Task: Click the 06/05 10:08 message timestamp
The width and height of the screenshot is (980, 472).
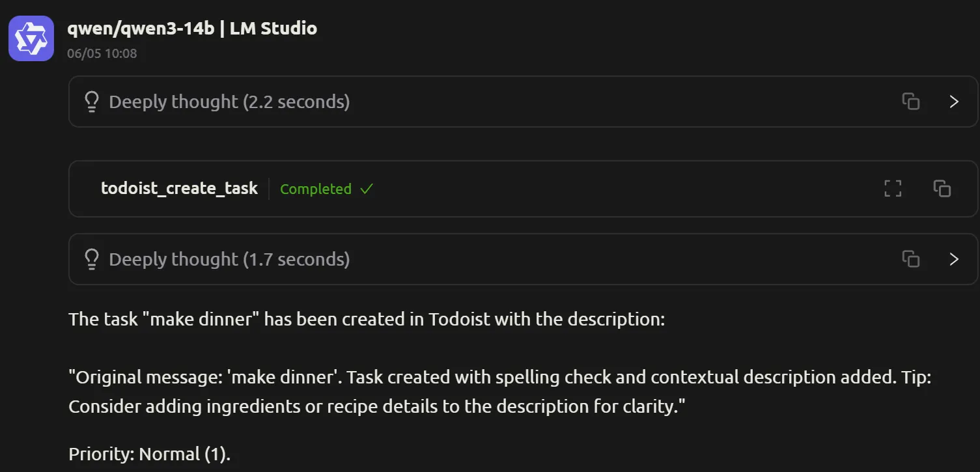Action: point(102,53)
